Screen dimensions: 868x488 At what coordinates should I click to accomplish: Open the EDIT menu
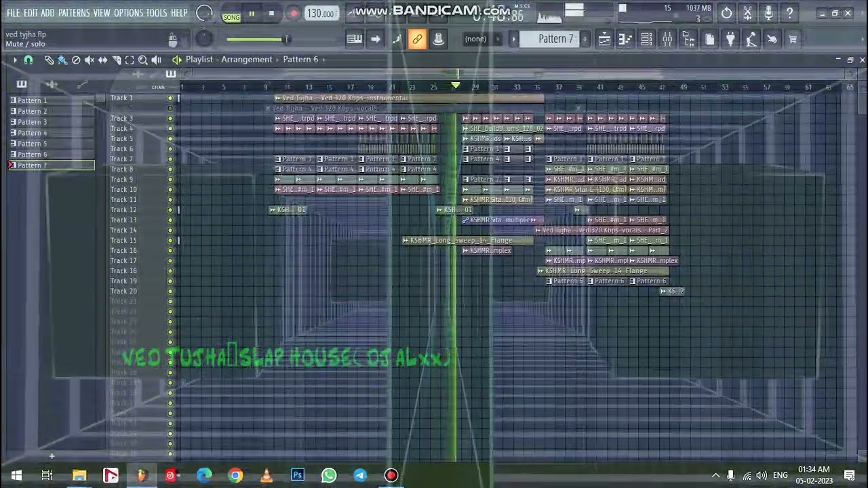coord(31,13)
